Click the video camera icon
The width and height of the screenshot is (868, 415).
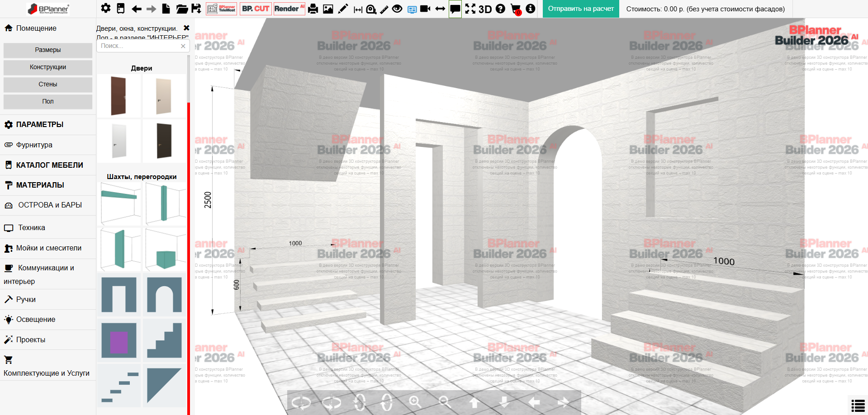[x=425, y=9]
